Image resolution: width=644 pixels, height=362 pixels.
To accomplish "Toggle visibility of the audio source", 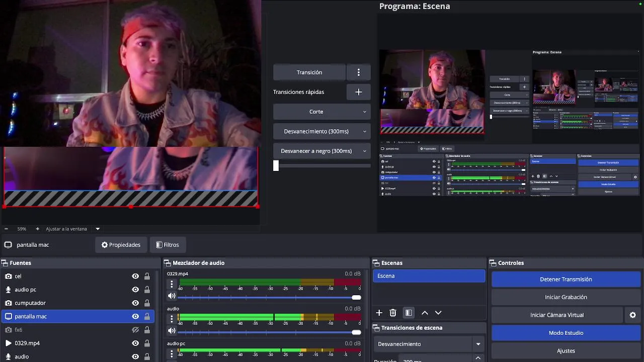I will tap(135, 356).
